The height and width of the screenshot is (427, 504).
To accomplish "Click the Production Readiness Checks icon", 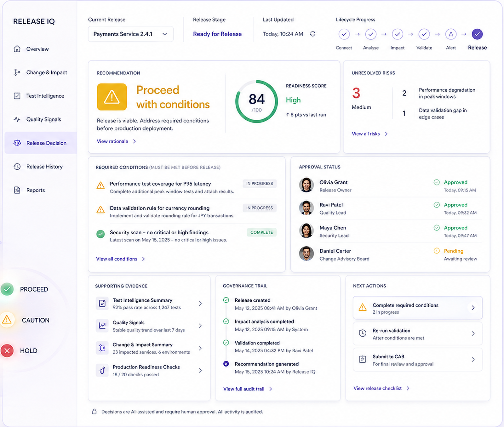I will [102, 370].
